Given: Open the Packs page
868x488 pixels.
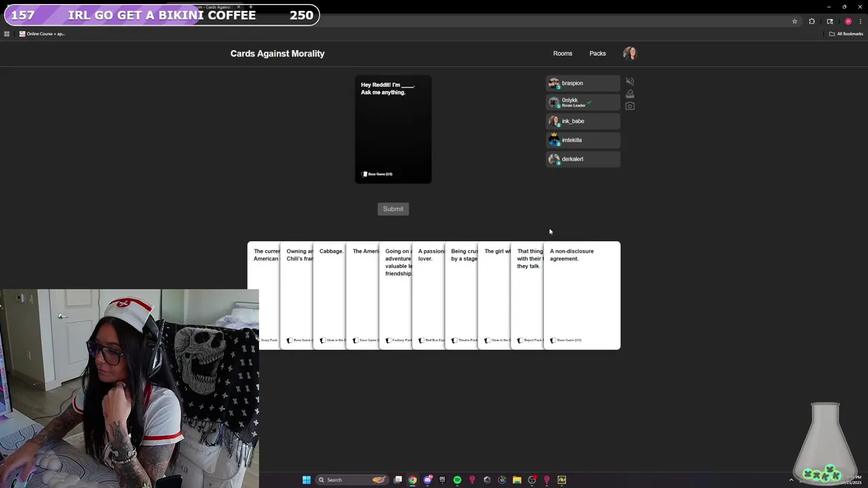Looking at the screenshot, I should pos(597,54).
